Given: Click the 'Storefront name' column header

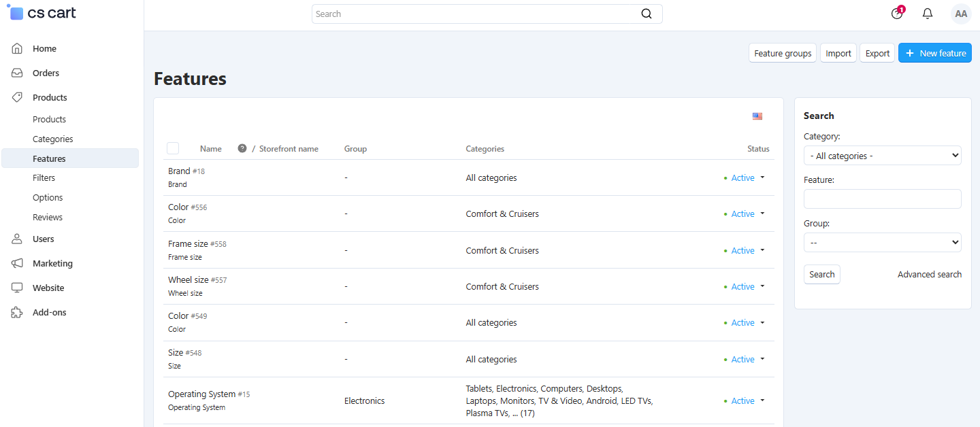Looking at the screenshot, I should pos(289,148).
